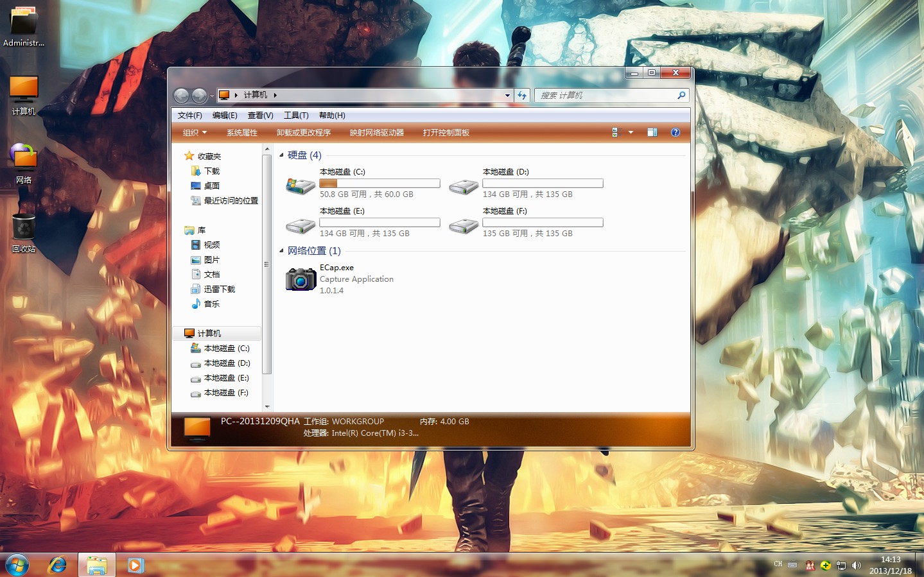Viewport: 924px width, 577px height.
Task: Collapse the 硬盘 (4) group
Action: tap(281, 155)
